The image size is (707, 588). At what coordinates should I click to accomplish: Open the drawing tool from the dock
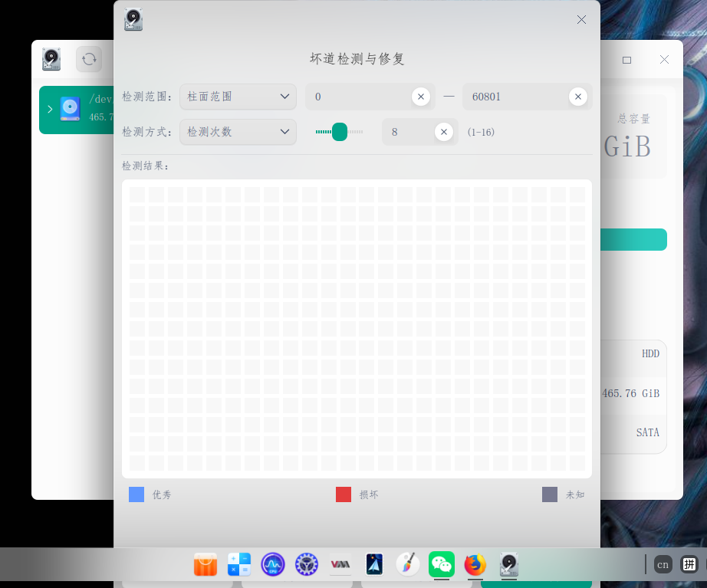coord(406,564)
